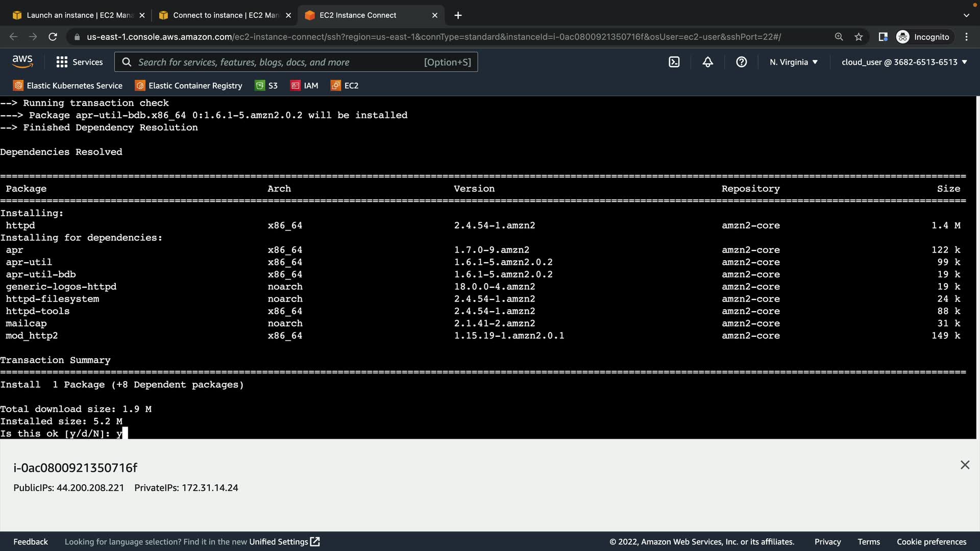Switch to Connect to instance tab
980x551 pixels.
(225, 15)
